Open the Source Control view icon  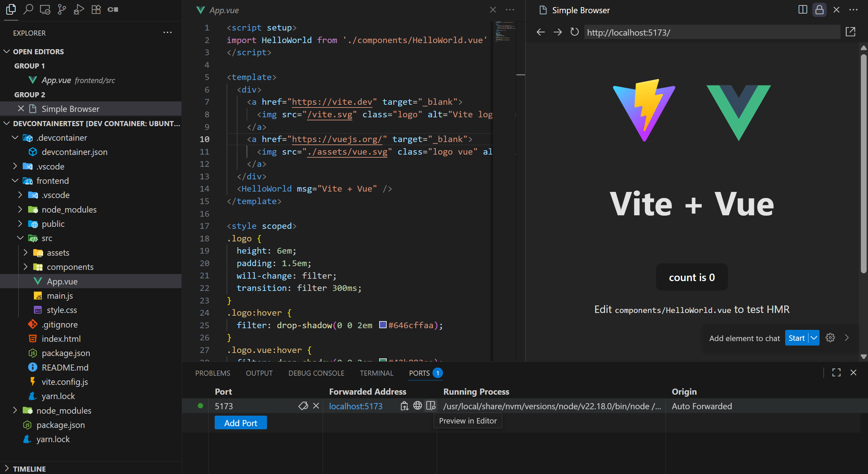(62, 9)
